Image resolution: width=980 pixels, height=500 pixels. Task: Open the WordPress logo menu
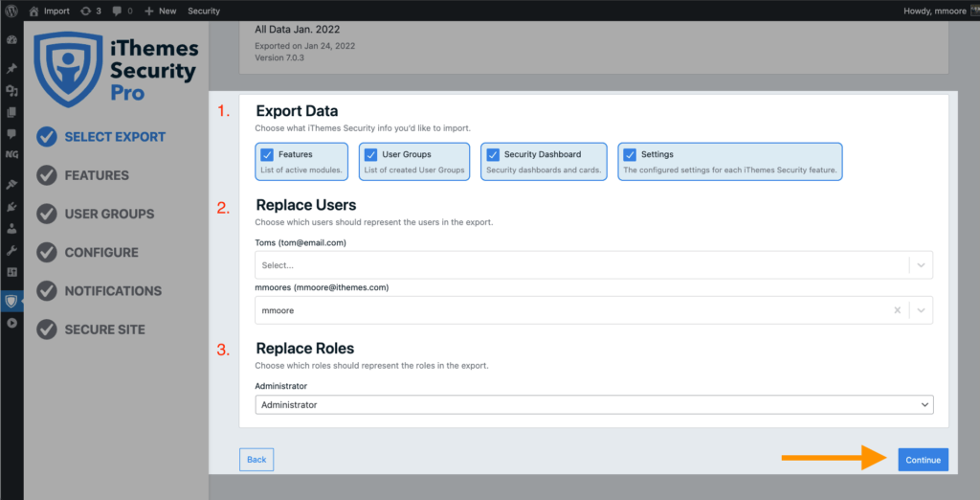[11, 11]
